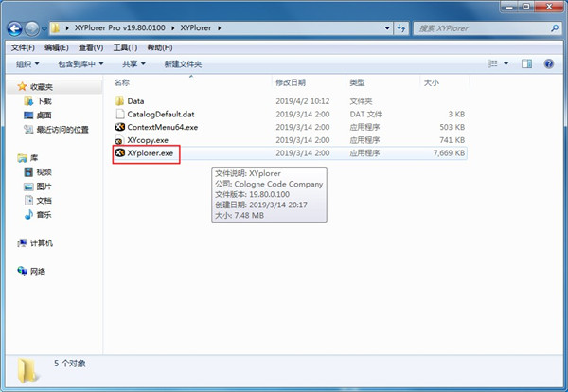Select the Data folder name
568x392 pixels.
pos(135,101)
